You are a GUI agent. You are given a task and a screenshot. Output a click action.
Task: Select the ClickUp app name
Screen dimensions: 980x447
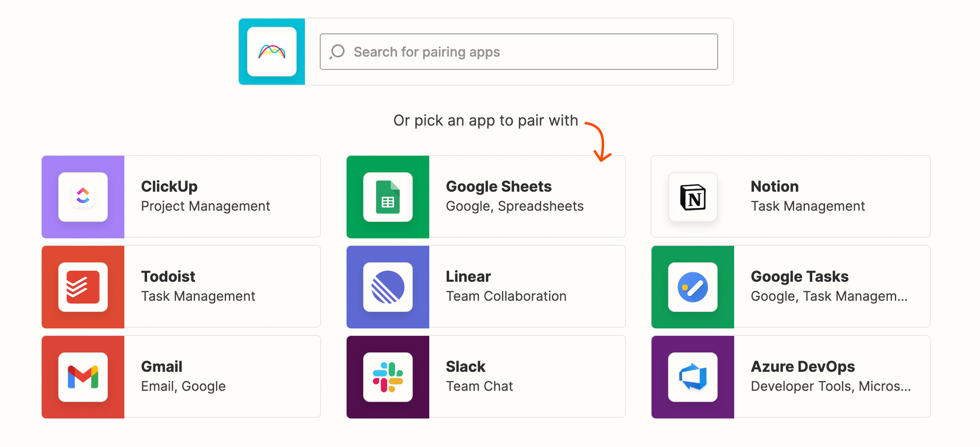coord(169,186)
